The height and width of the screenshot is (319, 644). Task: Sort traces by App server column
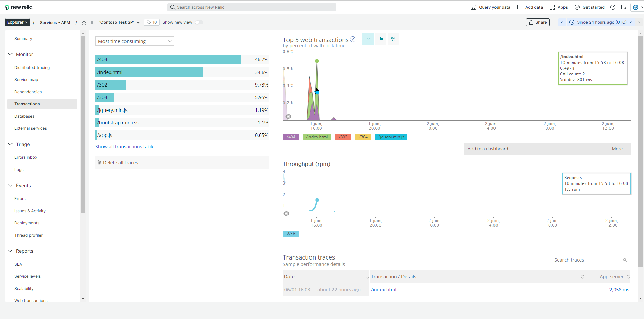(x=608, y=277)
